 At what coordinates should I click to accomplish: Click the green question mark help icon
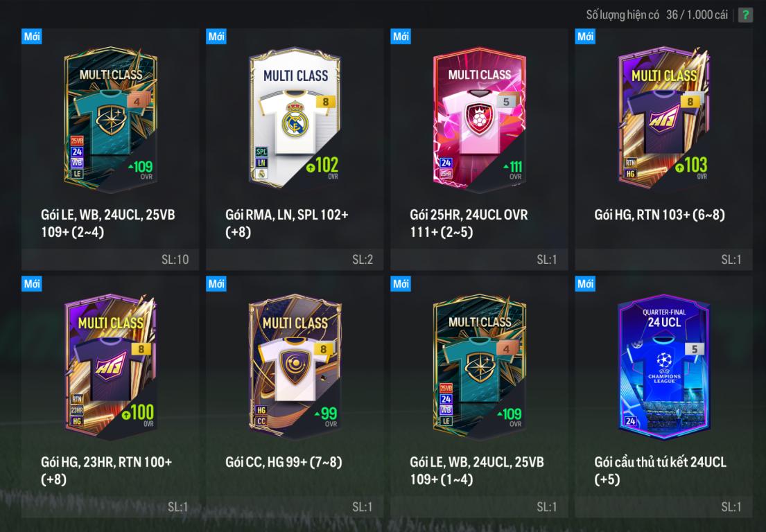coord(745,15)
